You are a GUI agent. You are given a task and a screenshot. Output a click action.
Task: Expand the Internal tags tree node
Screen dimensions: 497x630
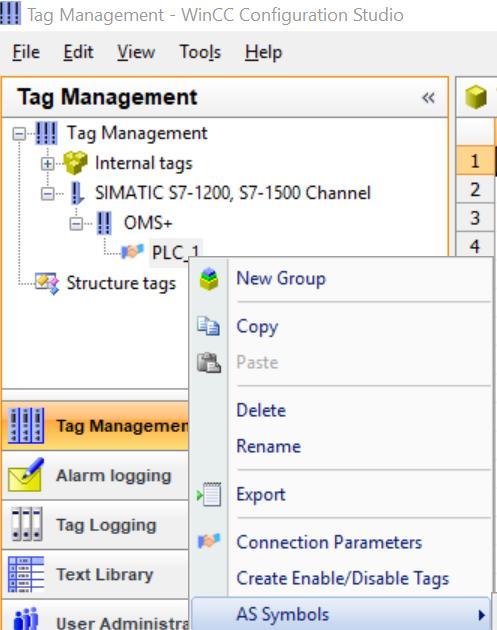coord(47,164)
